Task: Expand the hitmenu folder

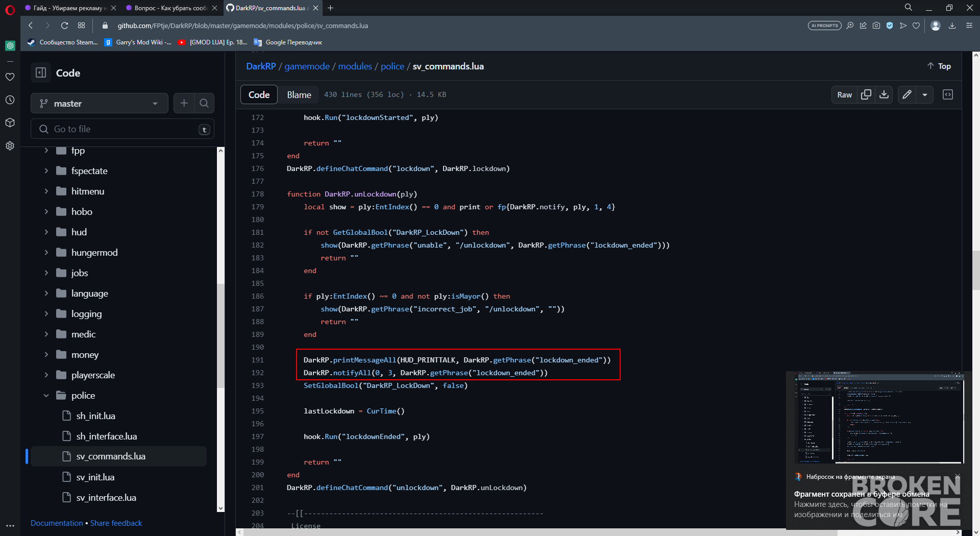Action: (46, 191)
